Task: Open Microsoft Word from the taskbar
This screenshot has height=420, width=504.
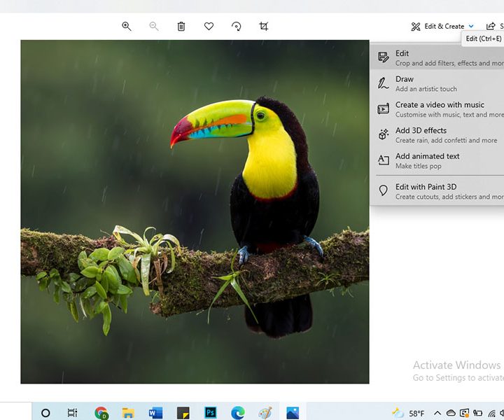Action: (155, 413)
